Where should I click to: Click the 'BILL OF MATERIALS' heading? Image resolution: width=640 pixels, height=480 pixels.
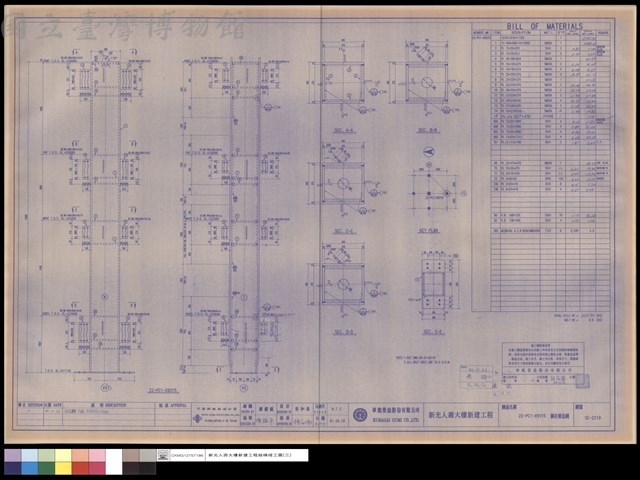(x=544, y=26)
